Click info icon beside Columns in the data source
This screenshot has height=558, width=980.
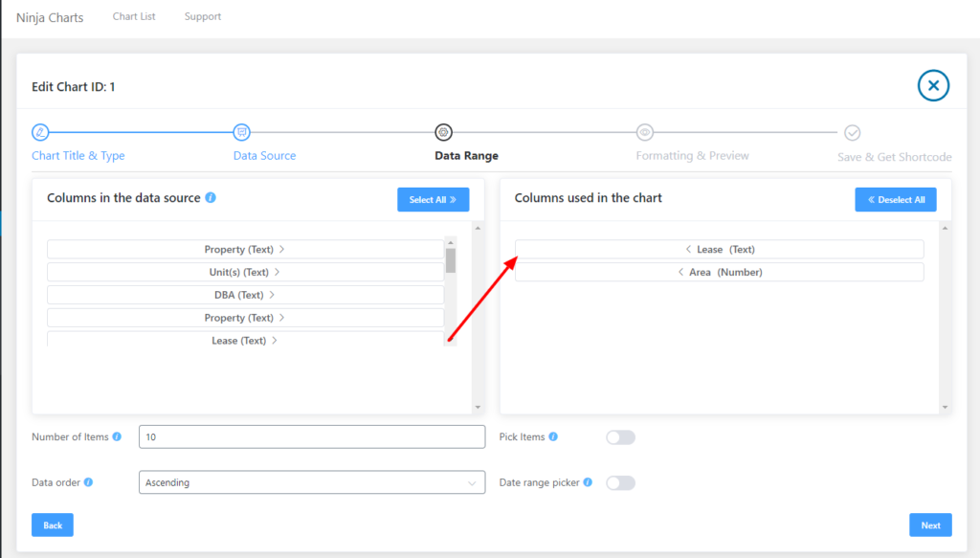click(x=211, y=198)
